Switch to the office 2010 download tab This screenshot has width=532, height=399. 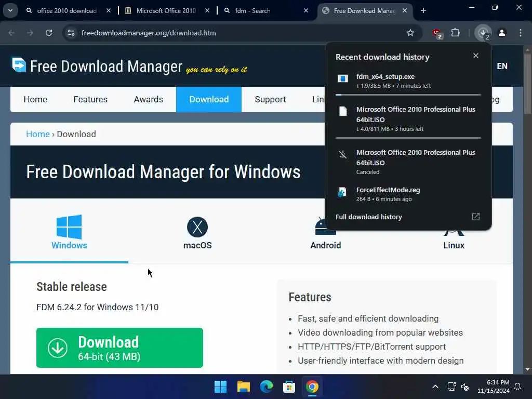(67, 11)
